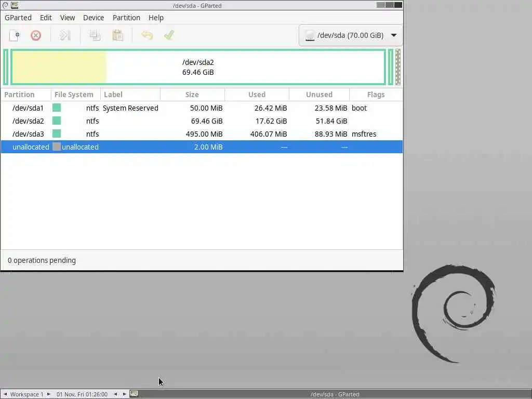Click the left arrow after the taskbar clock

click(115, 394)
